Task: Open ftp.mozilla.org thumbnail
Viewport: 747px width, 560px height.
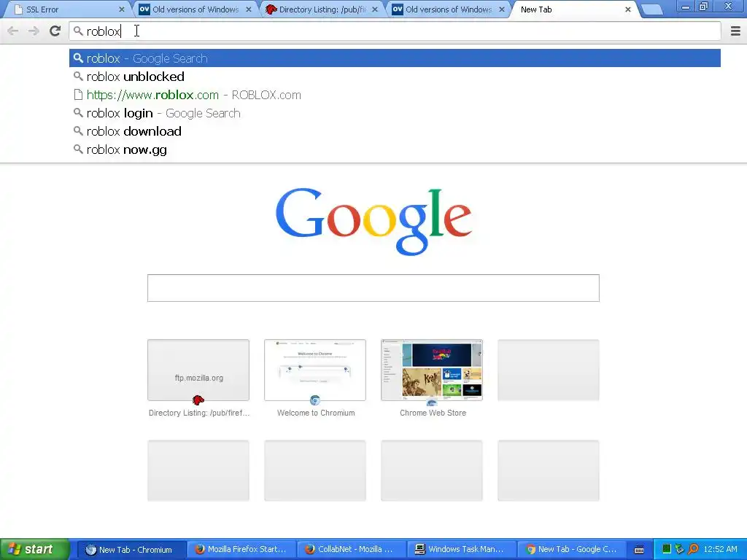Action: 198,370
